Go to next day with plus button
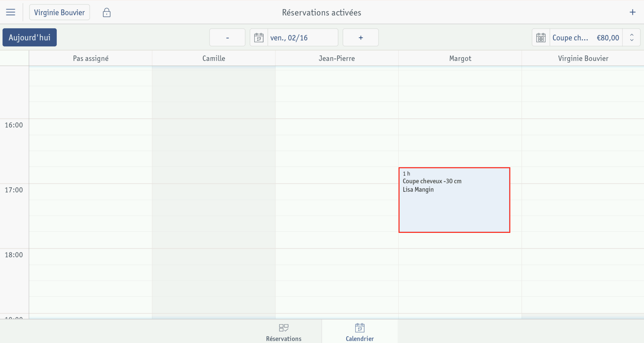The width and height of the screenshot is (644, 343). click(x=361, y=37)
